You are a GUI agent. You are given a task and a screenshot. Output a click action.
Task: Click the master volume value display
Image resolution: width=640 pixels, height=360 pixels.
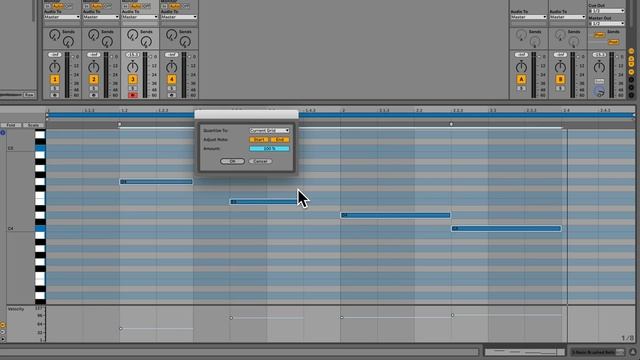tap(599, 55)
